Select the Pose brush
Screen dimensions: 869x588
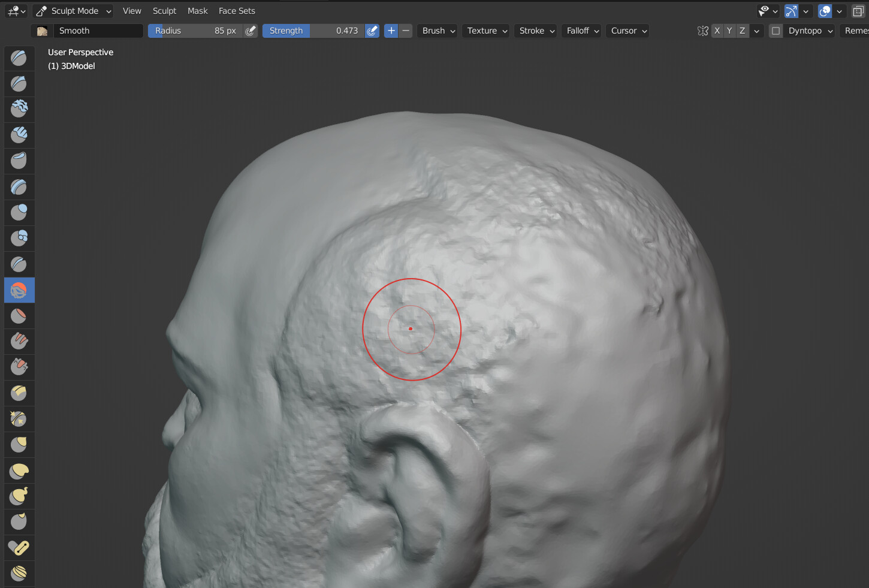point(19,547)
